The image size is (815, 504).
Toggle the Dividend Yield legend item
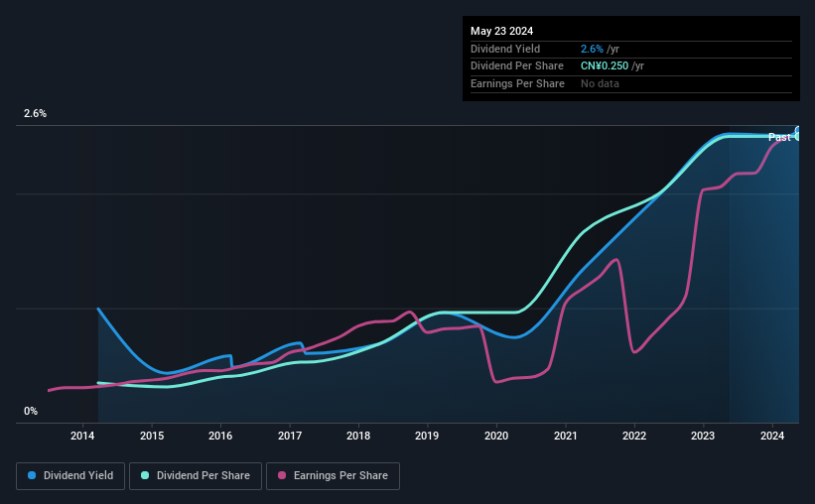[70, 476]
